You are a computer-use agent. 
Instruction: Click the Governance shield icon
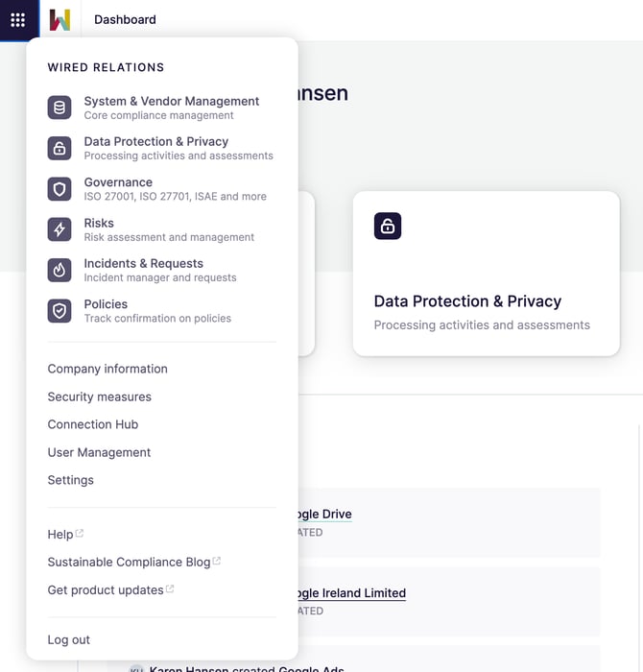point(60,189)
